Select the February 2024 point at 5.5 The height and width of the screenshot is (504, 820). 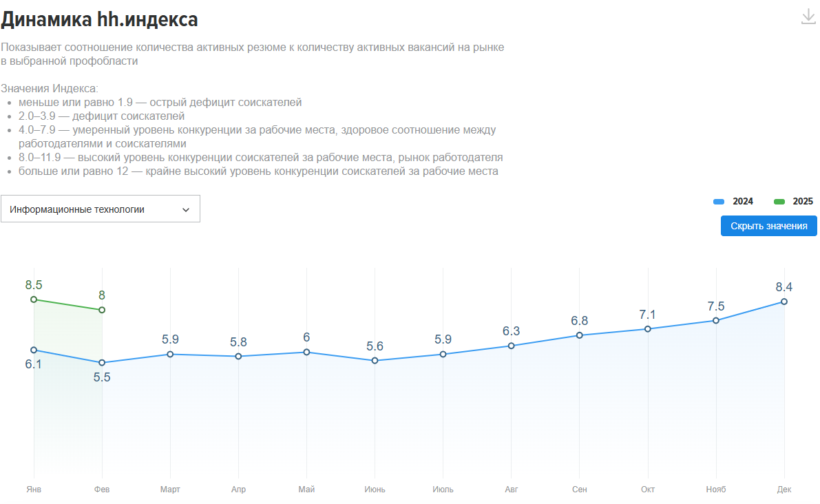(x=102, y=363)
